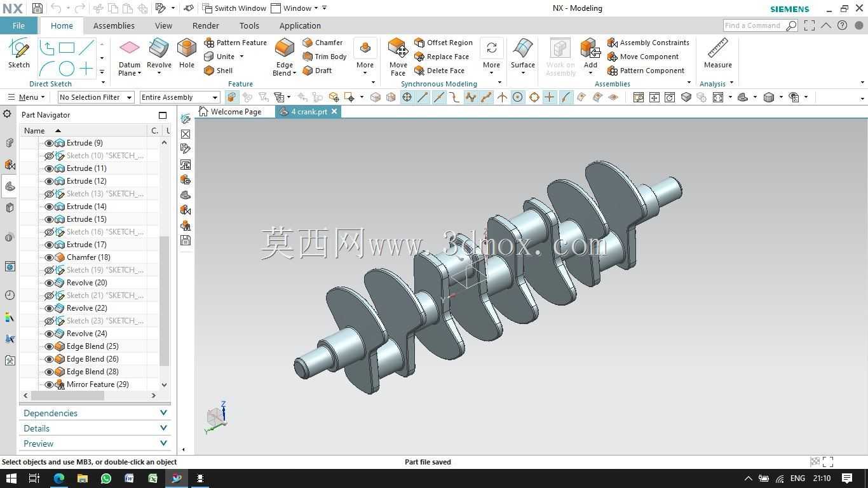Select the Replace Face tool

click(x=442, y=57)
